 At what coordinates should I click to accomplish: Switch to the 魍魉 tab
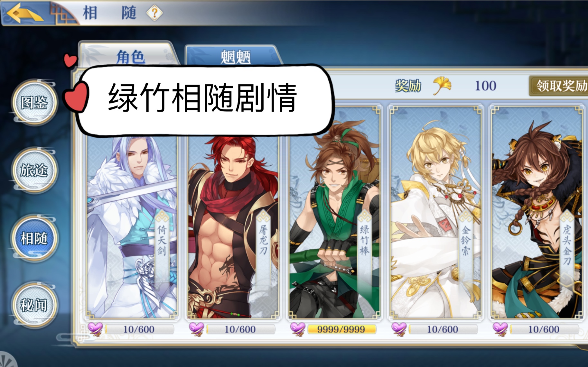(235, 56)
